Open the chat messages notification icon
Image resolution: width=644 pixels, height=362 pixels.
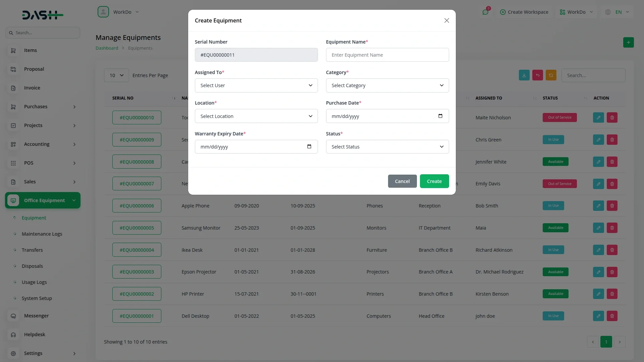(x=485, y=12)
